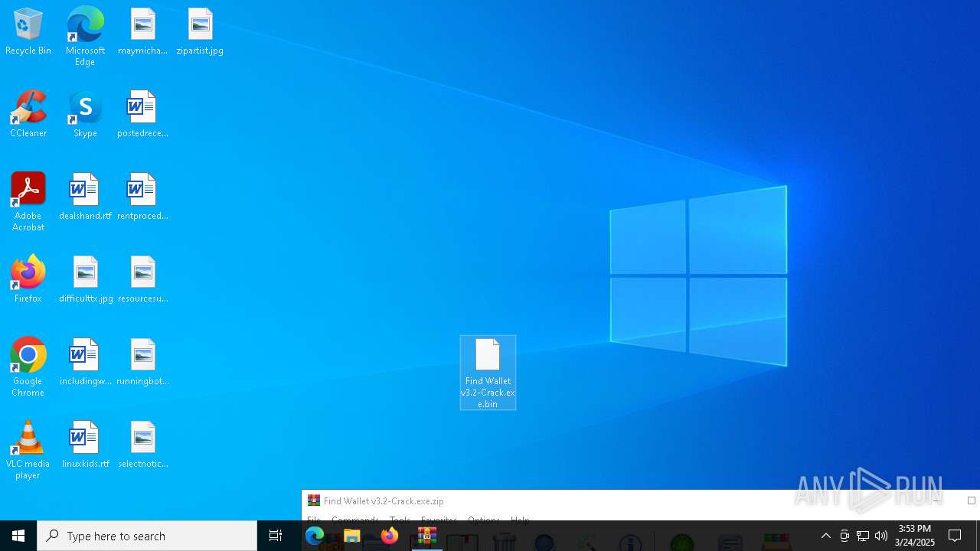Select the Find Wallet v3.2-Crack.exe.bin file
The width and height of the screenshot is (980, 551).
(x=488, y=373)
